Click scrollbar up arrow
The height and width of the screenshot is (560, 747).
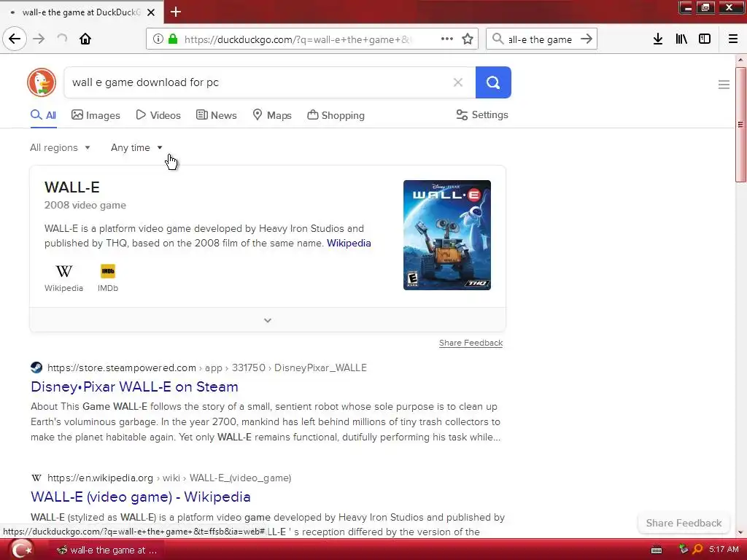740,60
